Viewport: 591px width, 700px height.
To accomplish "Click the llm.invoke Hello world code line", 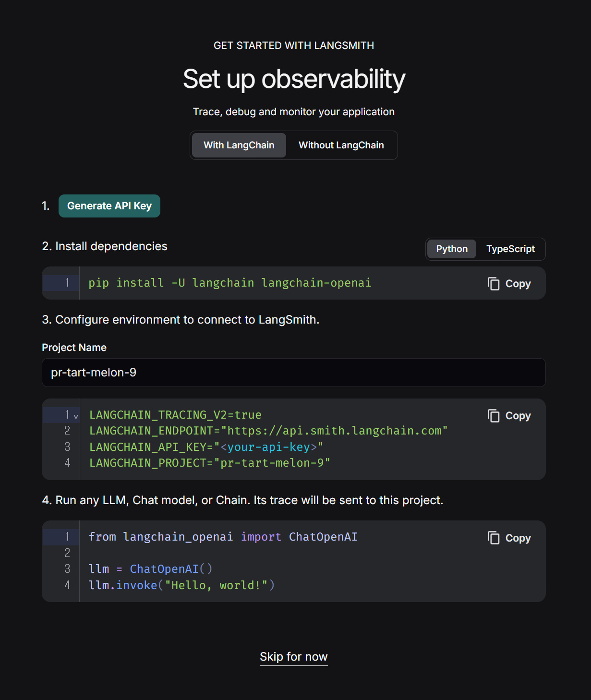I will click(182, 585).
